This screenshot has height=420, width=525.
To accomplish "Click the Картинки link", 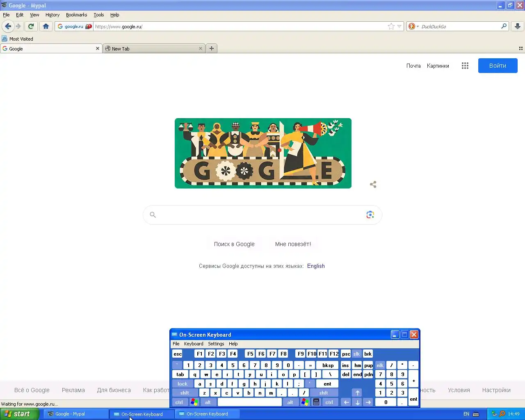I will tap(438, 66).
